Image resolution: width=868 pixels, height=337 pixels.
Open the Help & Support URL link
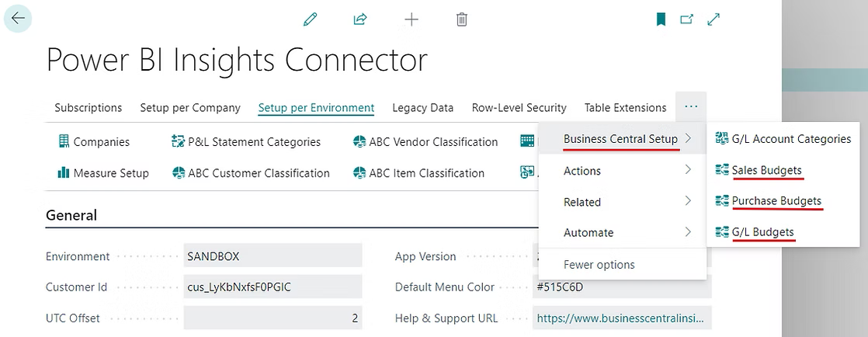pos(620,318)
